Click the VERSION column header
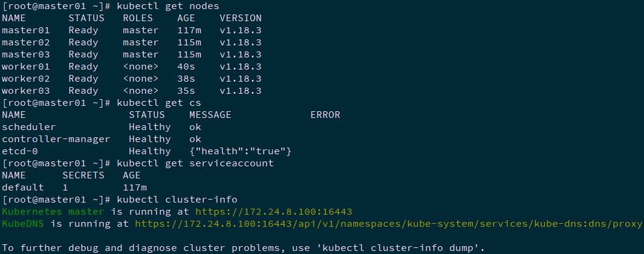The image size is (644, 254). 241,18
